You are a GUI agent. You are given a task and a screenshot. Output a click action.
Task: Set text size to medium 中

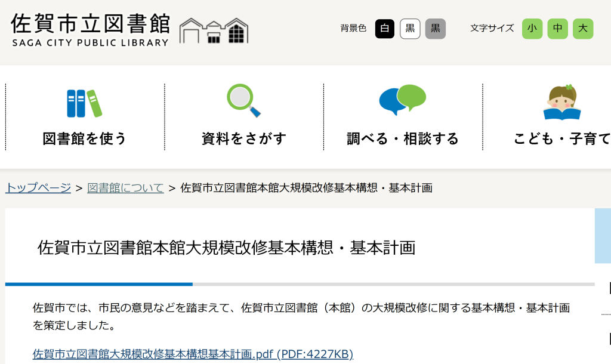(x=557, y=29)
